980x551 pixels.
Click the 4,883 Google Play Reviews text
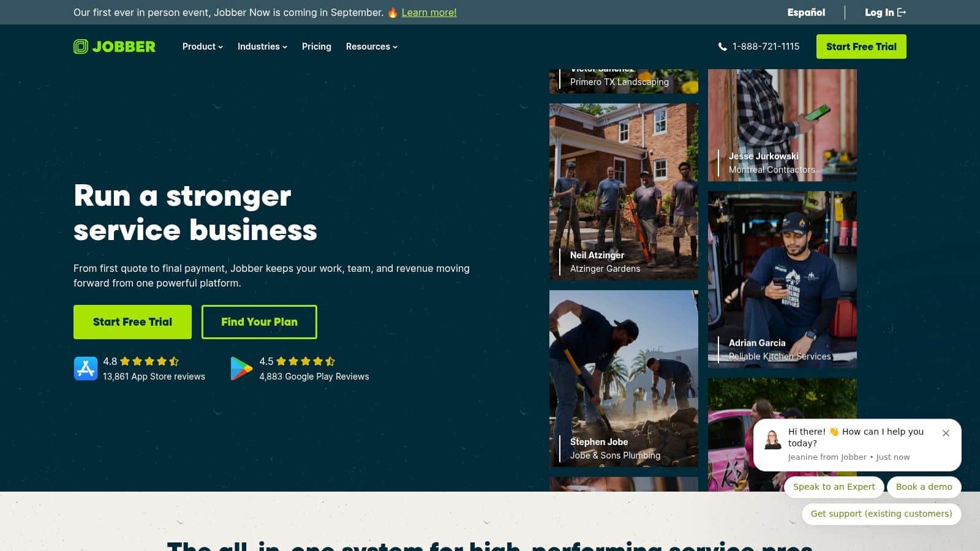pyautogui.click(x=314, y=377)
